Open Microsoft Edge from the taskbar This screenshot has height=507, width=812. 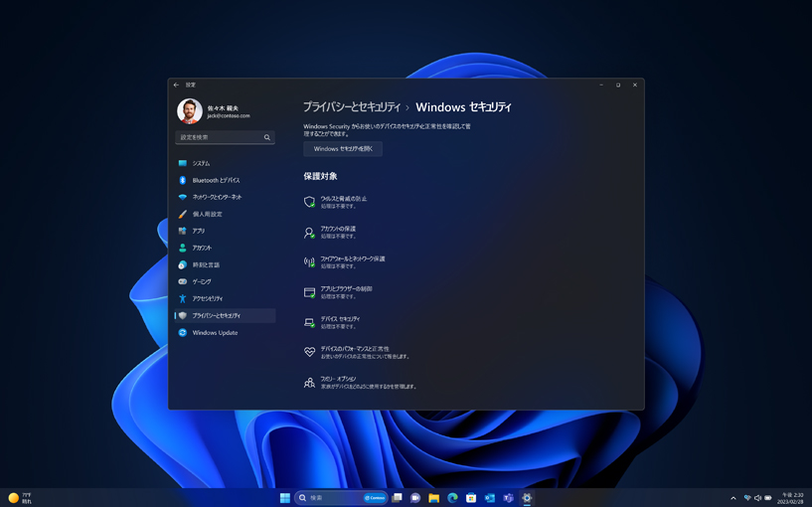pos(452,498)
